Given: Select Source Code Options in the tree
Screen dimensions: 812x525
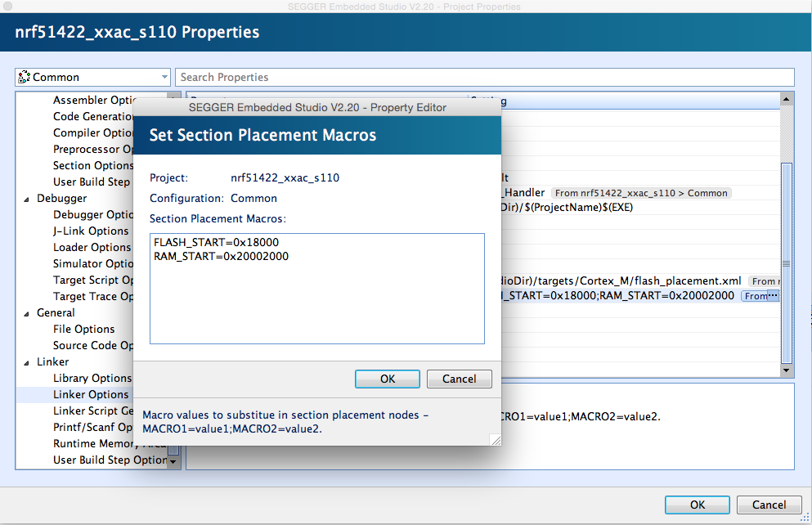Looking at the screenshot, I should 92,345.
